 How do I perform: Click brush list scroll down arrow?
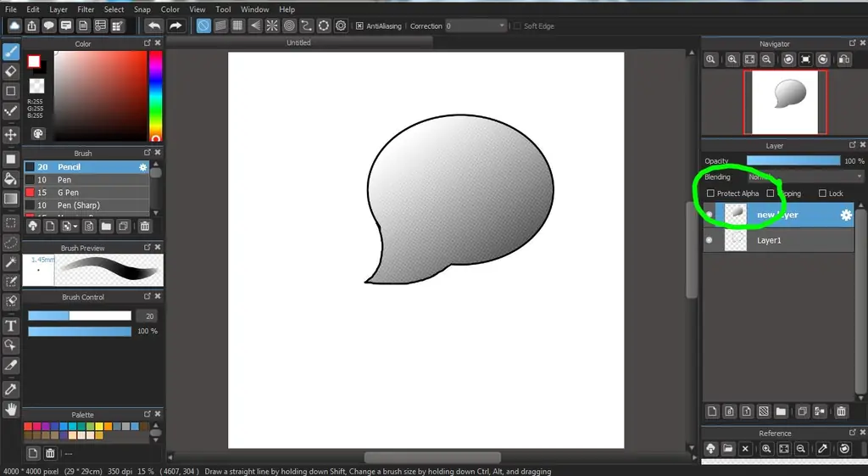[156, 213]
